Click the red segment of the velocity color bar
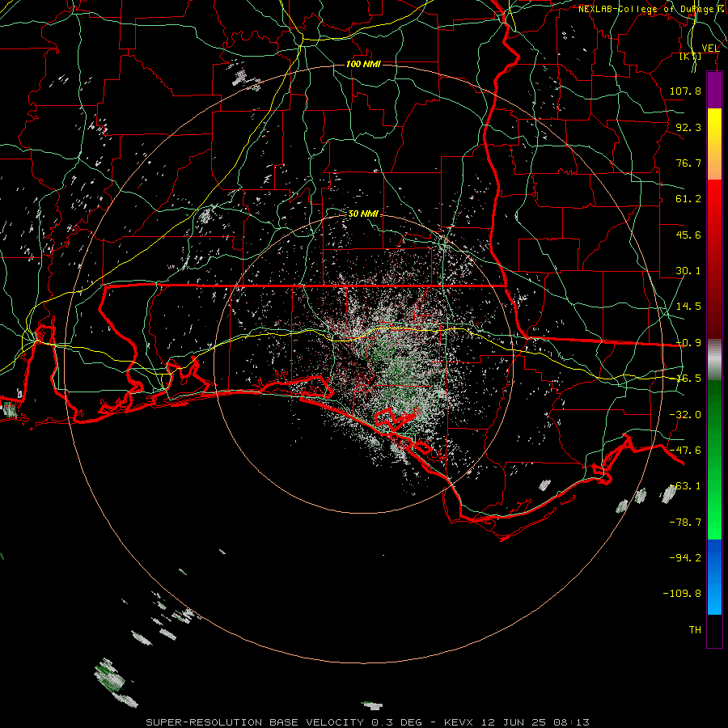Image resolution: width=728 pixels, height=728 pixels. pyautogui.click(x=714, y=259)
